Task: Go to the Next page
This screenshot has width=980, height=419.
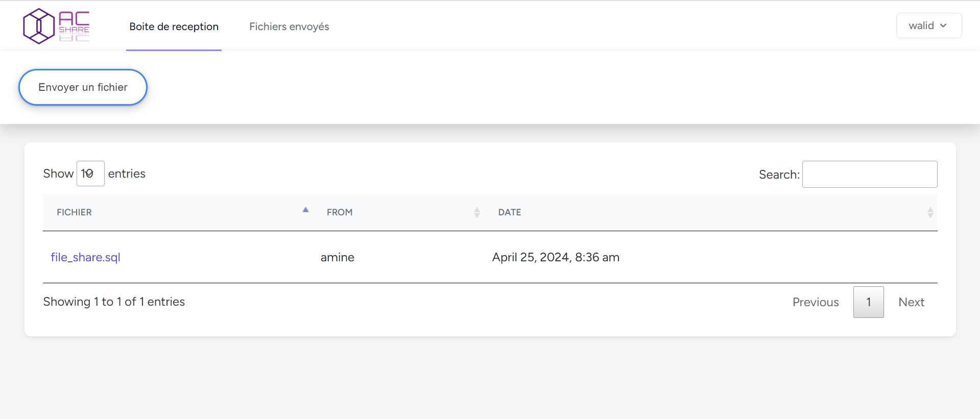Action: (x=912, y=302)
